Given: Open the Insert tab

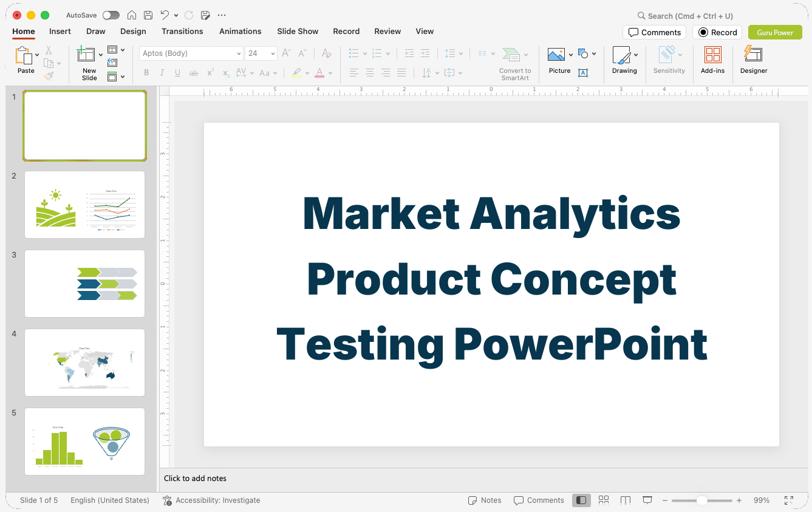Looking at the screenshot, I should pyautogui.click(x=60, y=31).
